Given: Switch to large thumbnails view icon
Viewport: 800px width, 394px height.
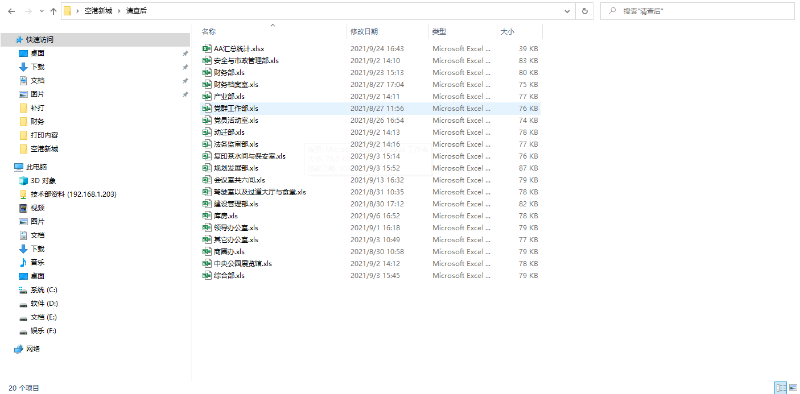Looking at the screenshot, I should 792,387.
